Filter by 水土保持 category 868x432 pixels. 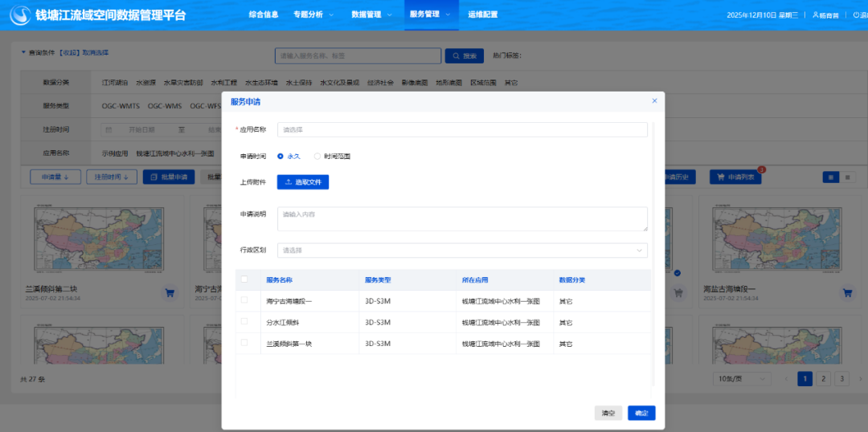(x=299, y=83)
